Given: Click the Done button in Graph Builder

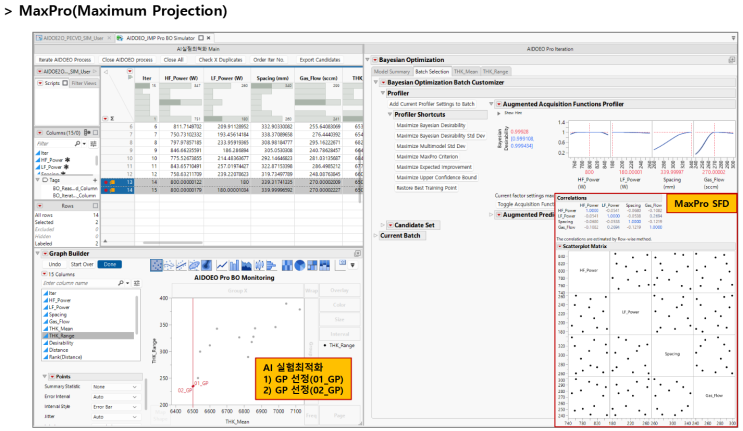Looking at the screenshot, I should (x=110, y=264).
